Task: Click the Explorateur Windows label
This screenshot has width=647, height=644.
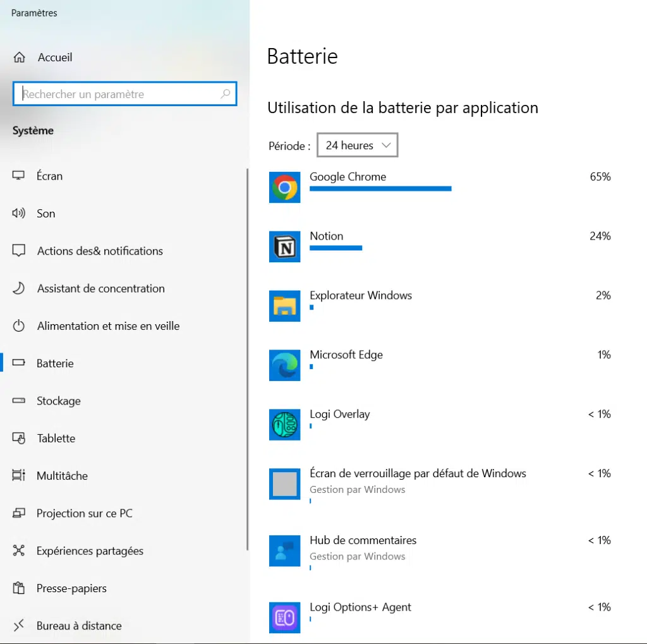Action: [361, 295]
